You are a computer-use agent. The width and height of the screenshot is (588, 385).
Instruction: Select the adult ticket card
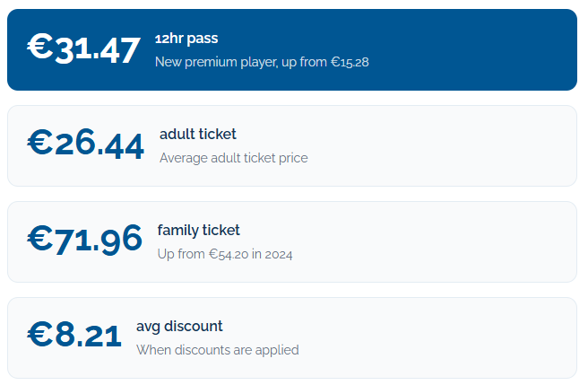pyautogui.click(x=291, y=145)
